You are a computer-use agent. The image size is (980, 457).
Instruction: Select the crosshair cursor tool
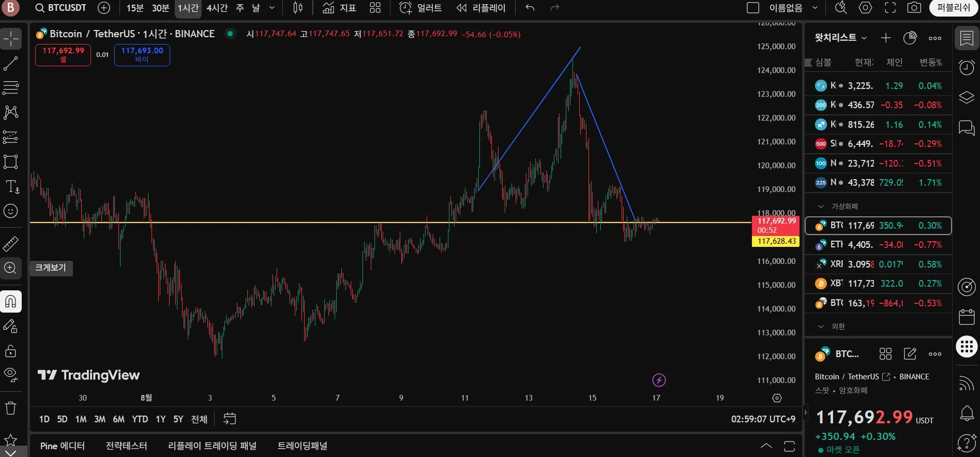point(11,39)
